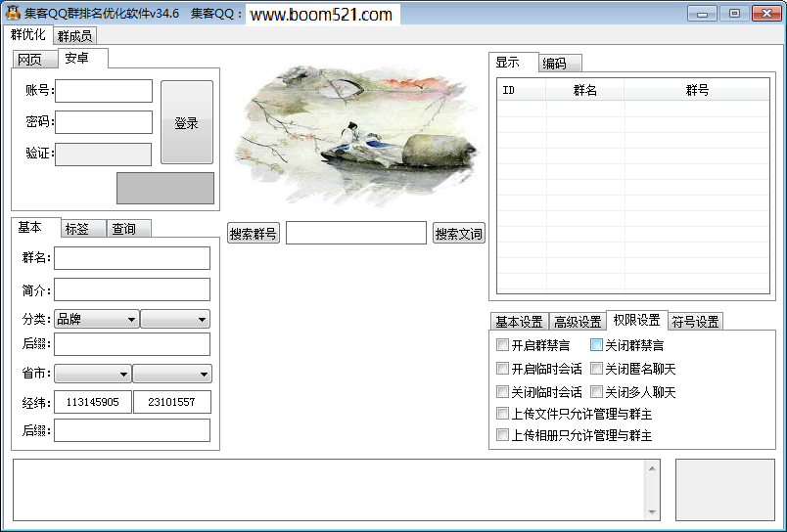Image resolution: width=787 pixels, height=532 pixels.
Task: Check the 开启临时会话 option
Action: coord(502,369)
